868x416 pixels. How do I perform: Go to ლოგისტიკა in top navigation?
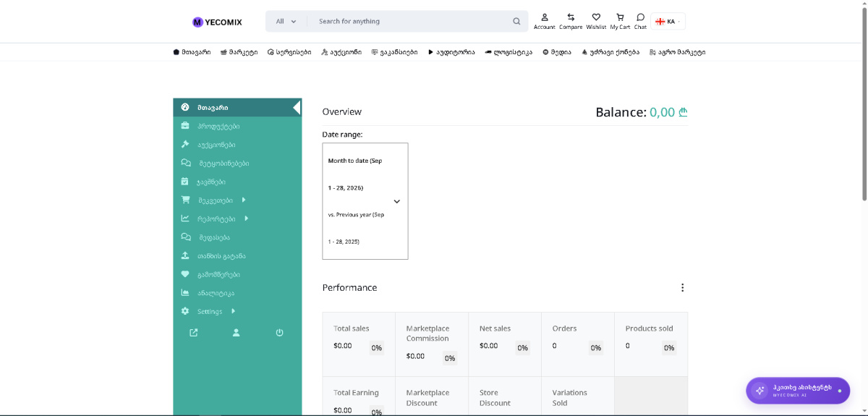pyautogui.click(x=509, y=52)
